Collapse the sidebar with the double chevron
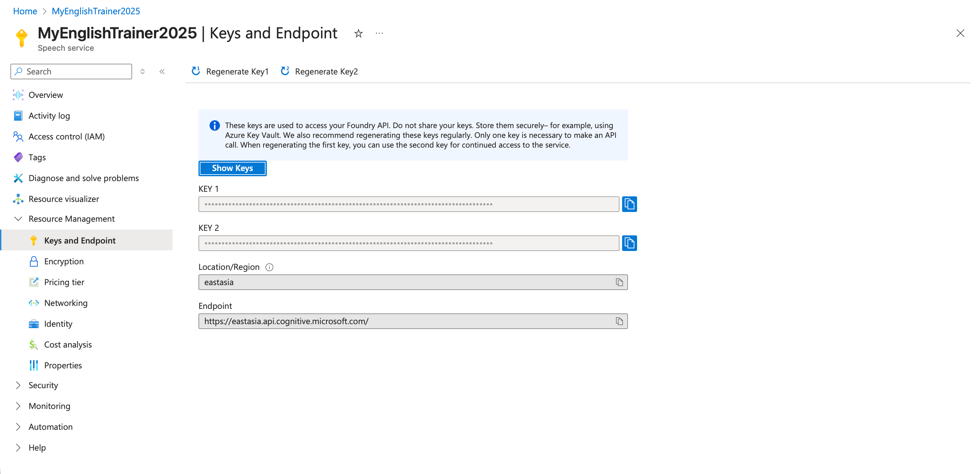980x474 pixels. click(x=162, y=72)
